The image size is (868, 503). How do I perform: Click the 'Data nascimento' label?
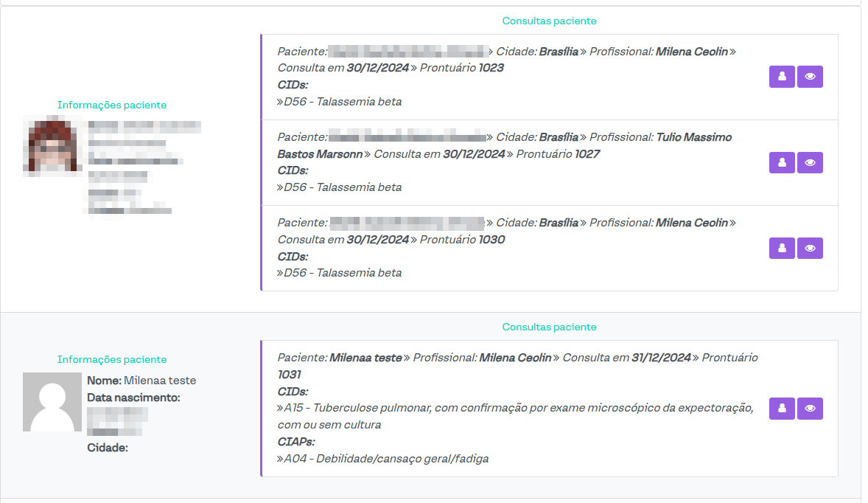click(x=133, y=398)
